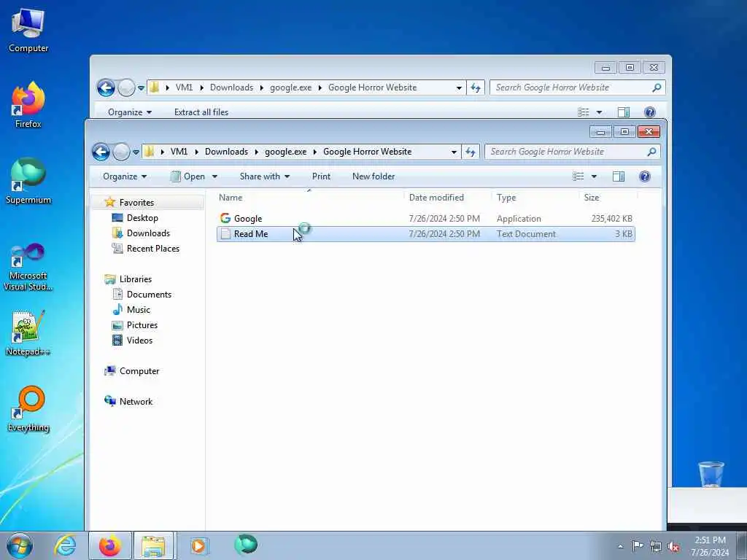This screenshot has height=560, width=747.
Task: Click the Windows Explorer taskbar button
Action: 153,545
